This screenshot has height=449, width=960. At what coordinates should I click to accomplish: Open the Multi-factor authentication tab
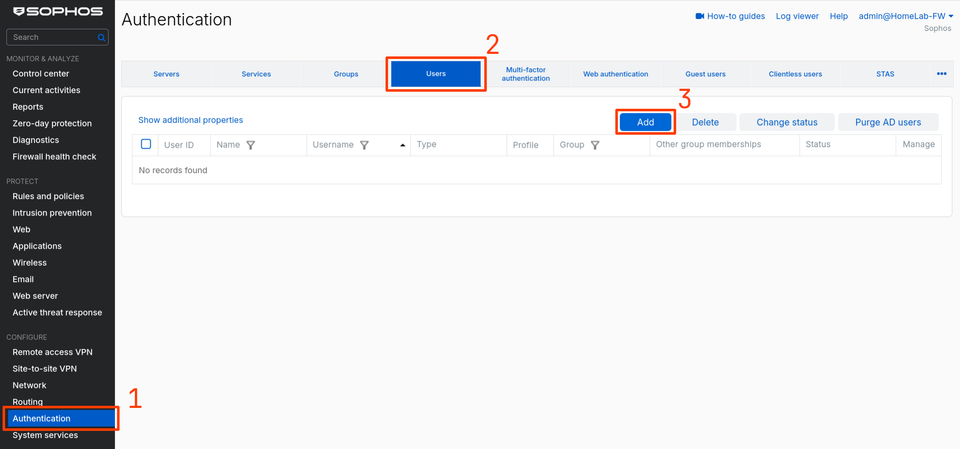pyautogui.click(x=525, y=74)
